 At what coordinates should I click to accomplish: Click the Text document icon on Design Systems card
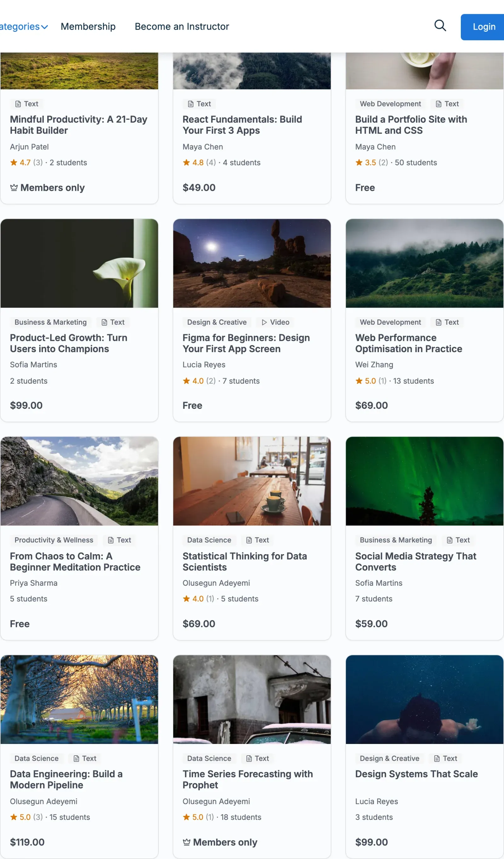click(x=437, y=758)
